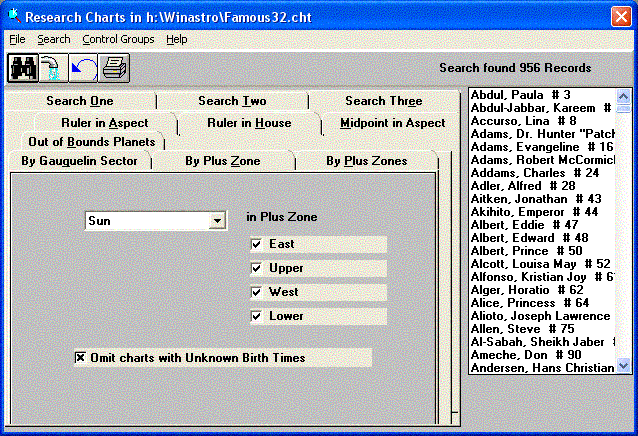The width and height of the screenshot is (638, 436).
Task: Switch to the Ruler in House tab
Action: pos(249,123)
